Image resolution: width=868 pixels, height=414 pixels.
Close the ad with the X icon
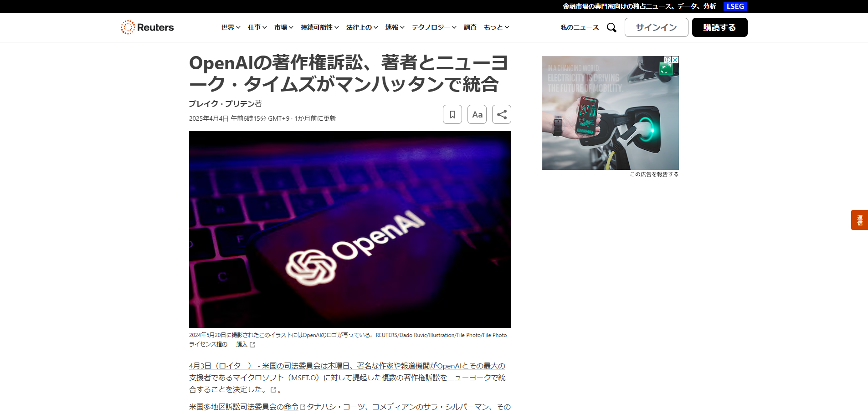(x=675, y=60)
